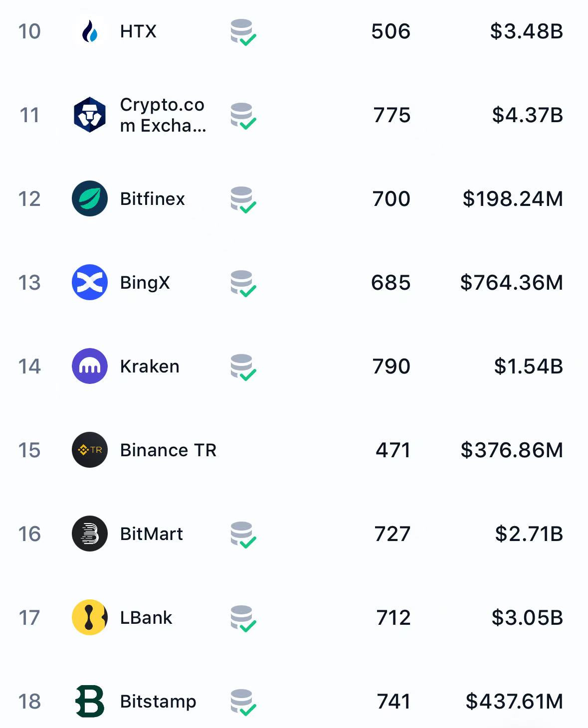Open the Kraken exchange page
Image resolution: width=588 pixels, height=728 pixels.
(150, 366)
